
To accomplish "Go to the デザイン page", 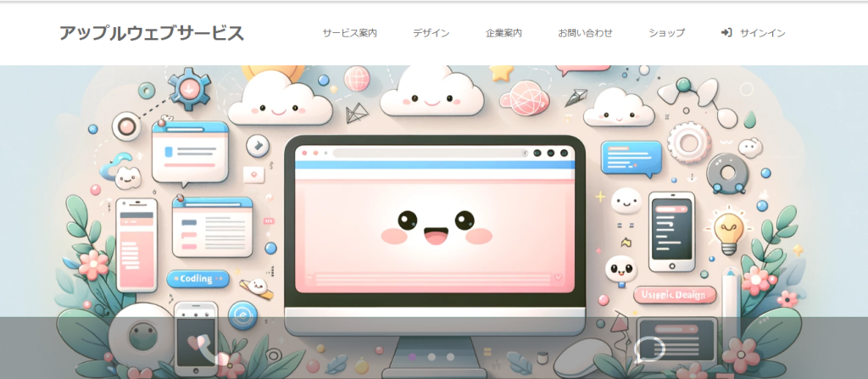I will (x=431, y=33).
